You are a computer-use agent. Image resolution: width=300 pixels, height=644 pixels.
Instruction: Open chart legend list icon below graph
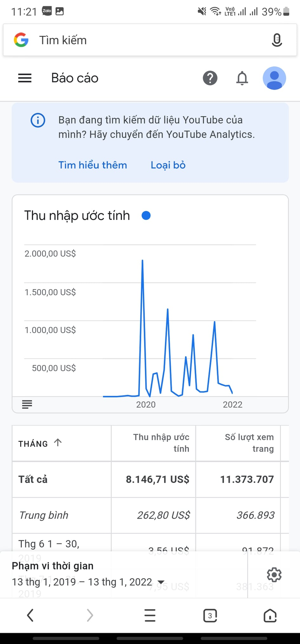point(27,404)
